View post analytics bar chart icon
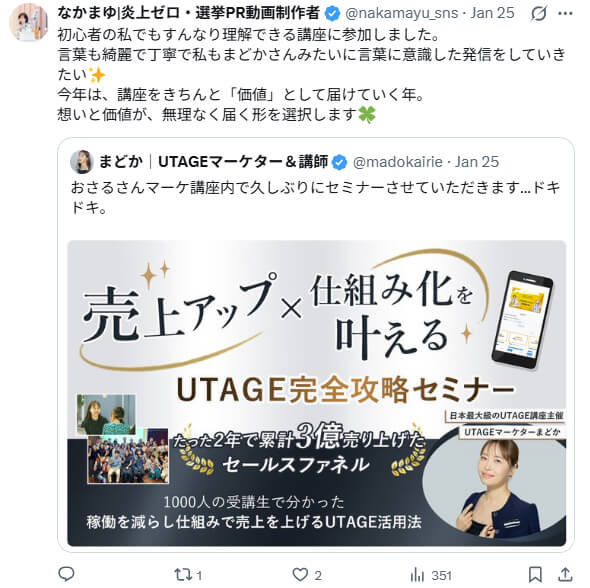The height and width of the screenshot is (588, 590). point(417,574)
